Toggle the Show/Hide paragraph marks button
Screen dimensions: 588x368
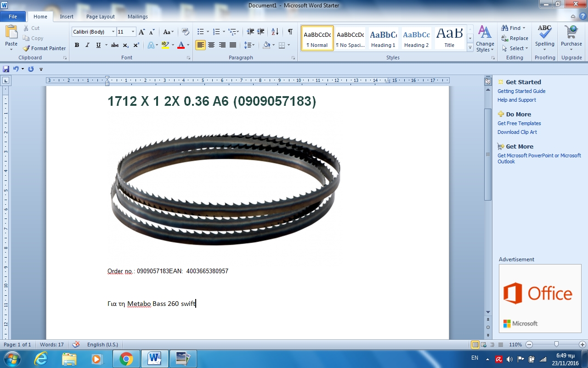(290, 32)
